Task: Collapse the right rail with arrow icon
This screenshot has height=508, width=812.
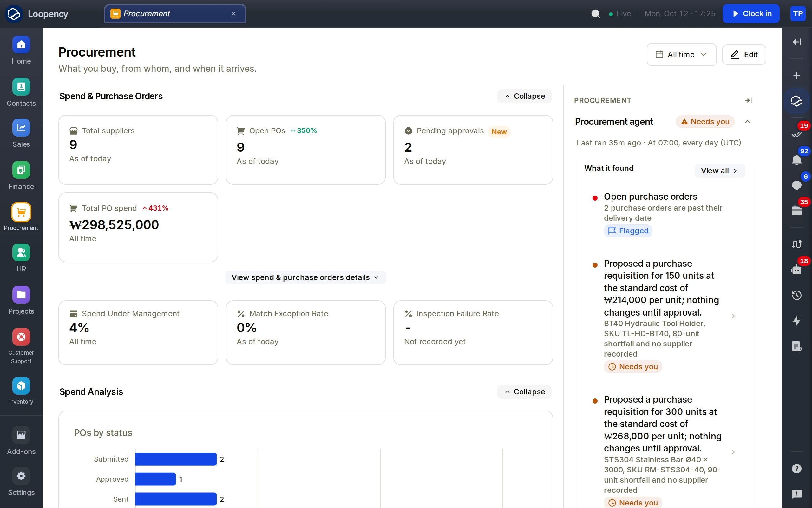Action: coord(796,42)
